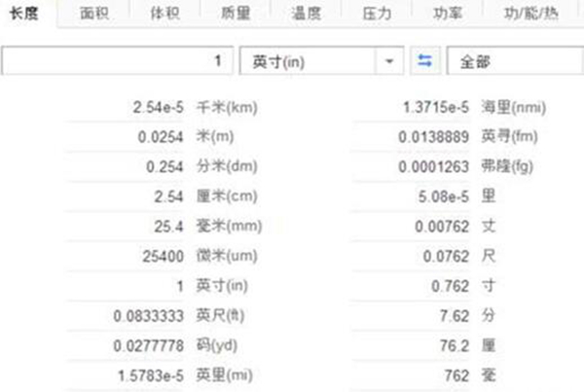
Task: Click the 厘米(cm) result value 2.54
Action: [x=170, y=196]
